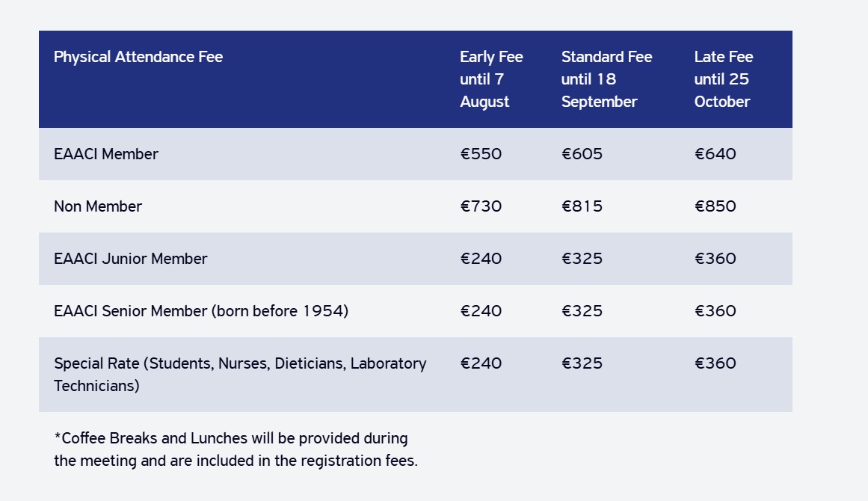Select the €360 Junior Member late fee
This screenshot has height=501, width=868.
(x=715, y=259)
